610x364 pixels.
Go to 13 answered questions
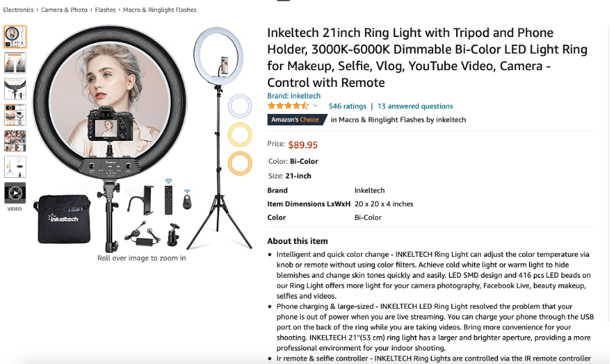(415, 106)
